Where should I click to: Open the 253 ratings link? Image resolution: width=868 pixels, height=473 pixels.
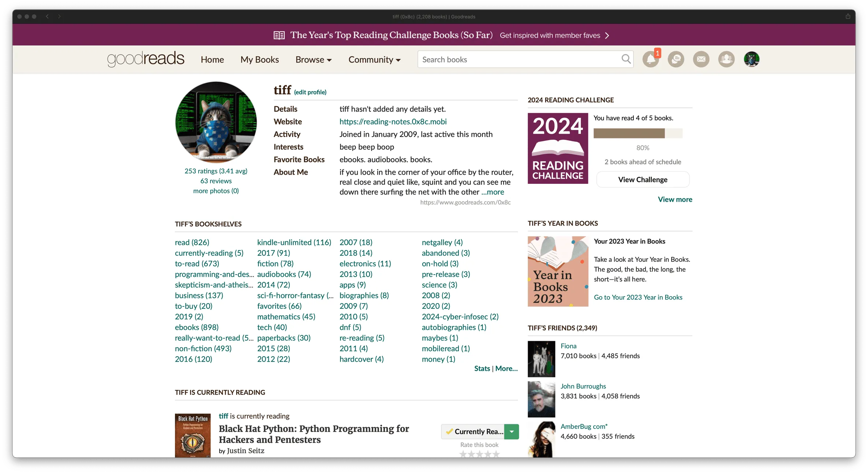[x=216, y=171]
